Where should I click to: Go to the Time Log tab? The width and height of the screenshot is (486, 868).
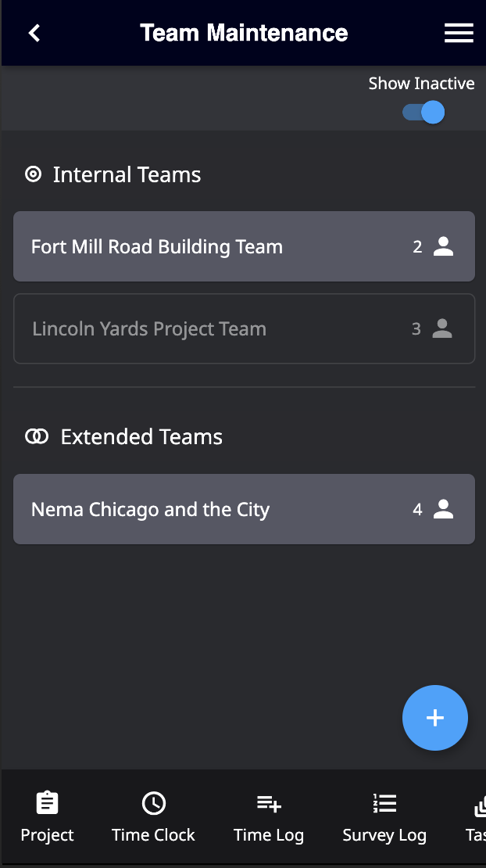point(269,818)
